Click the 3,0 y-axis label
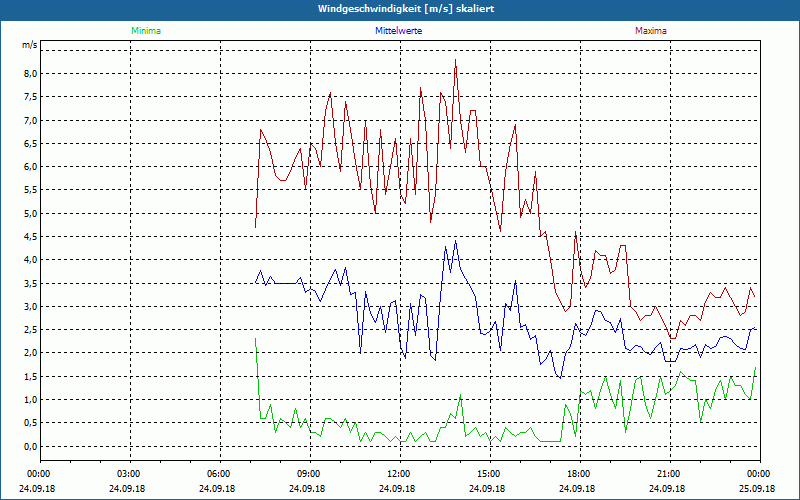 click(30, 307)
